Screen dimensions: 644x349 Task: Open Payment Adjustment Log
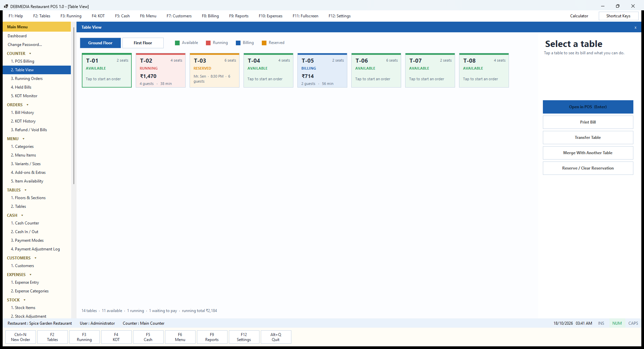coord(37,249)
